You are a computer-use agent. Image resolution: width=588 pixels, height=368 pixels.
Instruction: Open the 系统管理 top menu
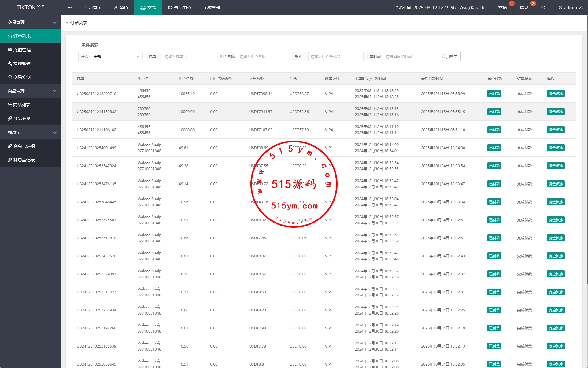click(x=212, y=8)
